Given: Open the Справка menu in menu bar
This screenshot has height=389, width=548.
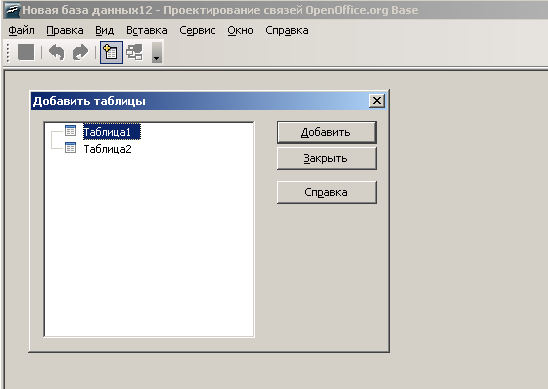Looking at the screenshot, I should [287, 30].
